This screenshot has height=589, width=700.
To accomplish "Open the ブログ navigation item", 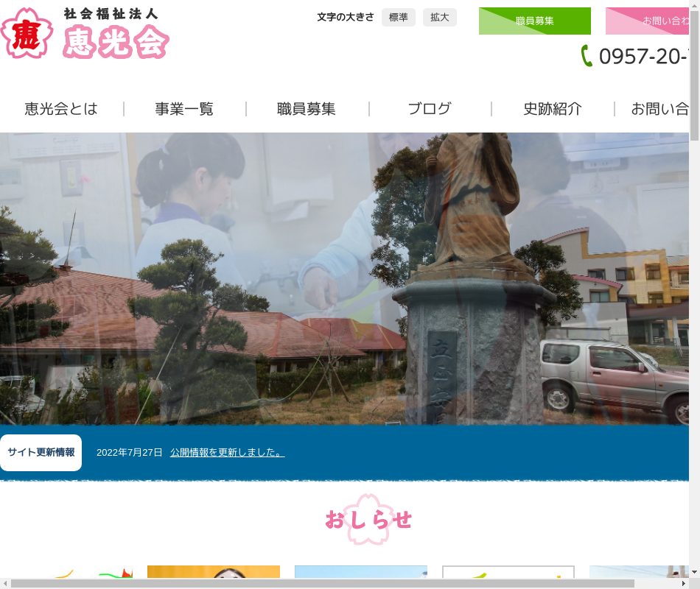I will coord(430,109).
